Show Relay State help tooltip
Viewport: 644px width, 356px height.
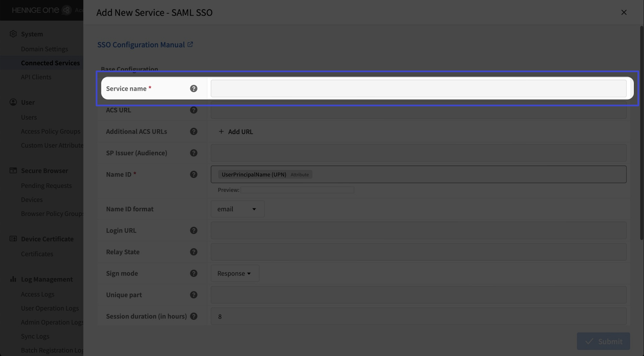(x=194, y=252)
